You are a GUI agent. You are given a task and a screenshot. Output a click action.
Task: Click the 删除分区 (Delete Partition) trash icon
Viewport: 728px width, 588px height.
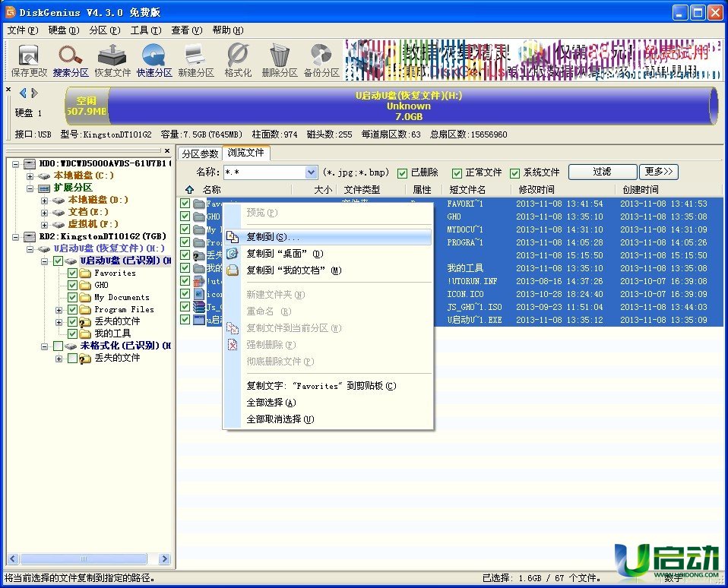coord(280,59)
